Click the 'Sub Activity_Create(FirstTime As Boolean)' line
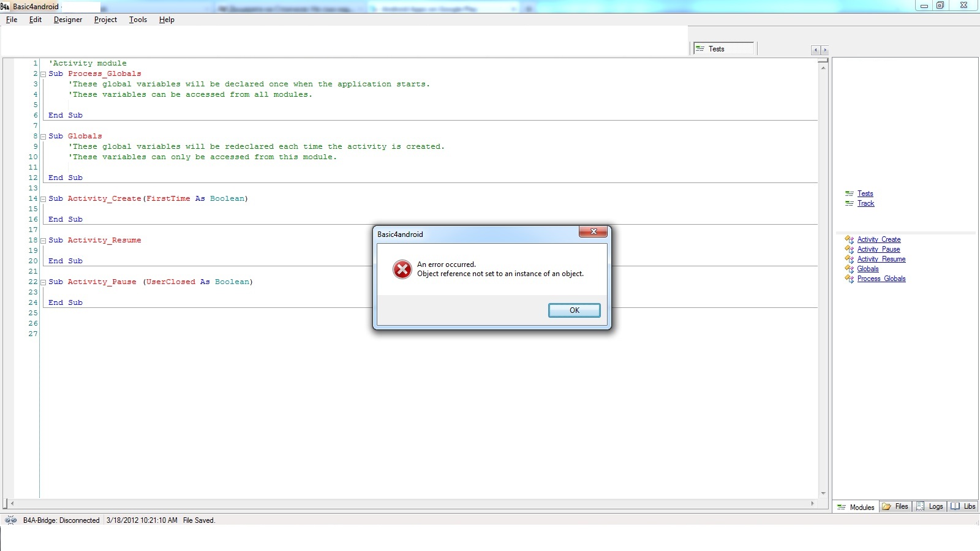980x551 pixels. (148, 198)
